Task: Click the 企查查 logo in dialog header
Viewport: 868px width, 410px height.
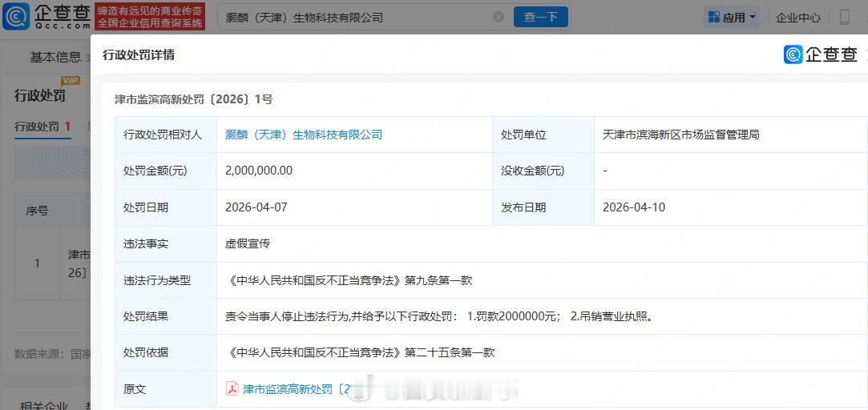Action: (x=821, y=54)
